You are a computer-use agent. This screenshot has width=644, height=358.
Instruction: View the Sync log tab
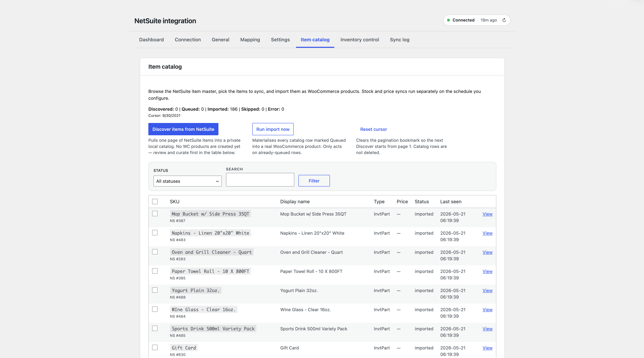pyautogui.click(x=399, y=39)
